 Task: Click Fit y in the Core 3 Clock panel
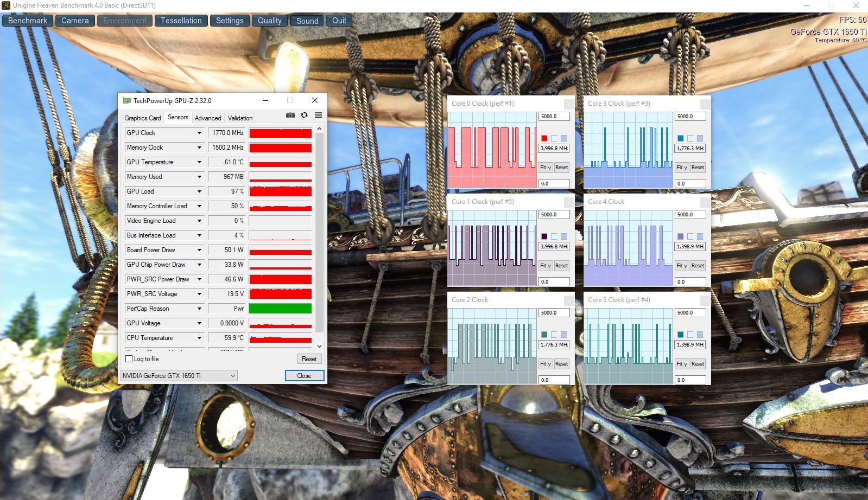click(682, 168)
